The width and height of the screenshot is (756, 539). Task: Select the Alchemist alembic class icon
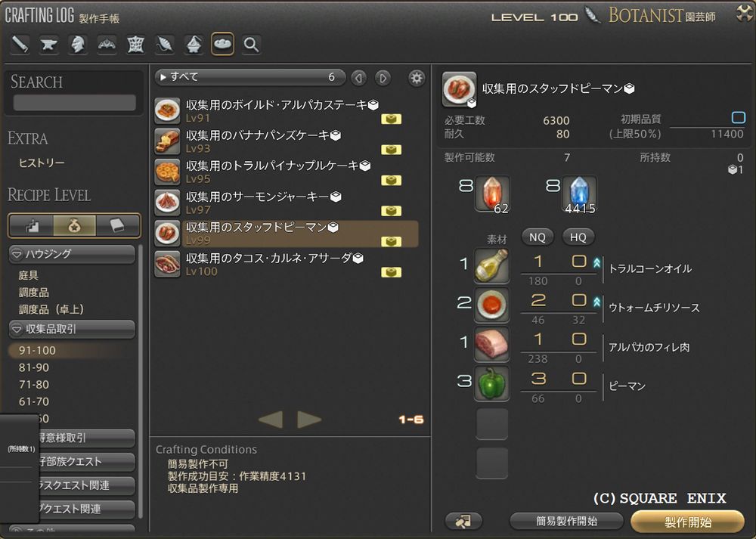(194, 45)
